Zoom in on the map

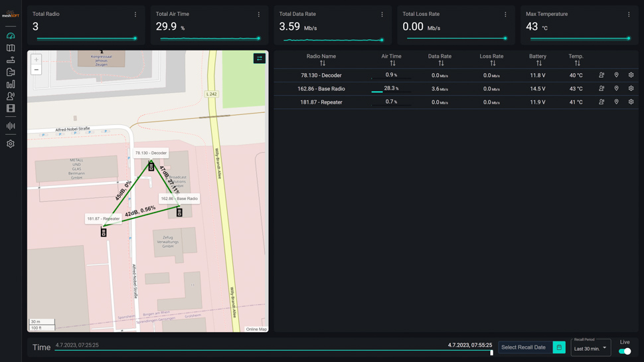coord(36,60)
